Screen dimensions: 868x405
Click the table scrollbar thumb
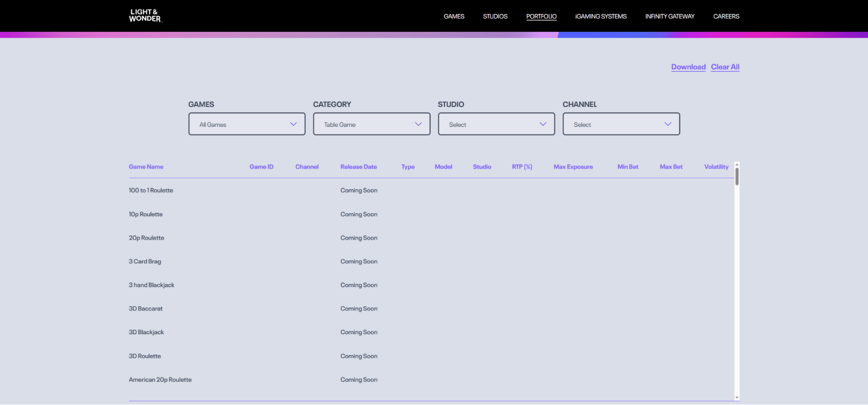737,176
